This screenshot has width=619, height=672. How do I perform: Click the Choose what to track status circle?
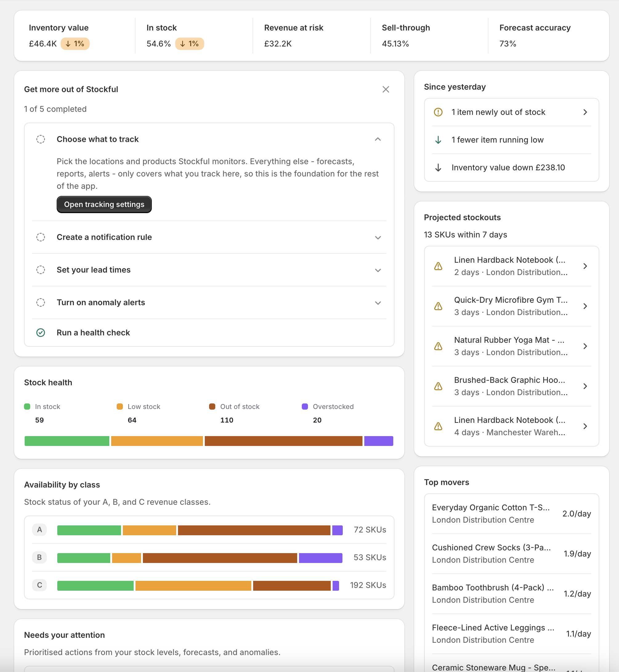tap(41, 139)
